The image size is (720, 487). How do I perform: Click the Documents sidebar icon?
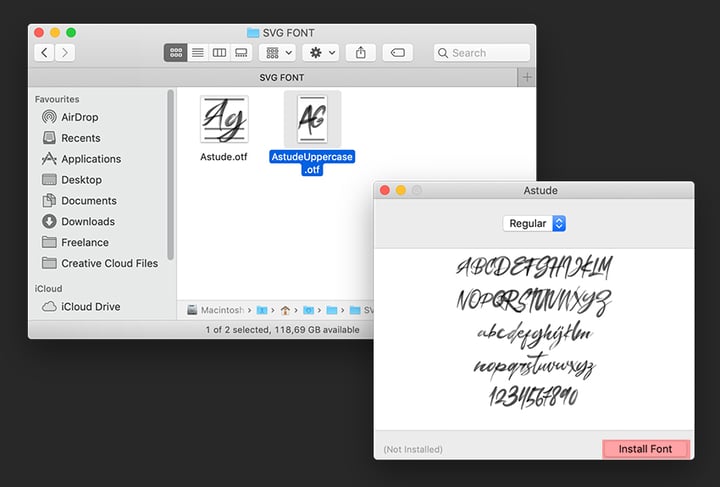point(49,201)
